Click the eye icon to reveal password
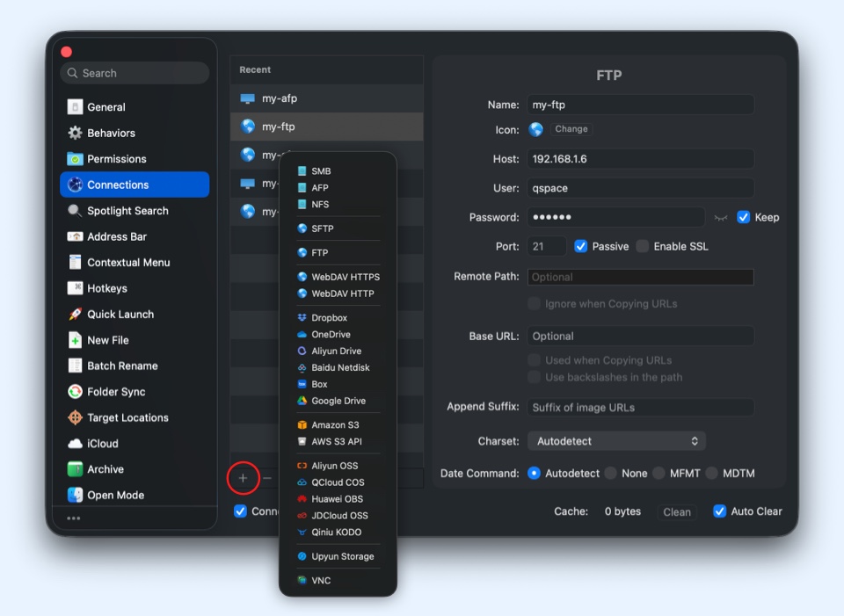The width and height of the screenshot is (844, 616). pos(721,218)
